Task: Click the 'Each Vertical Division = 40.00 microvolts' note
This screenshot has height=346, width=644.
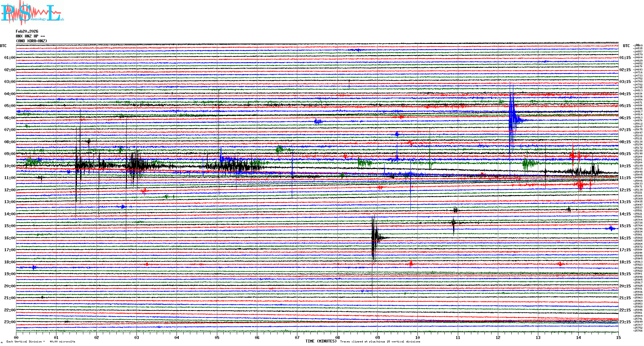Action: [x=41, y=342]
